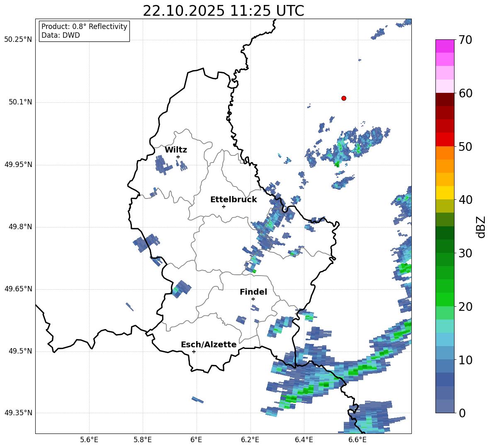Click the Esch/Alzette station label
Screen dimensions: 491x448
(209, 344)
